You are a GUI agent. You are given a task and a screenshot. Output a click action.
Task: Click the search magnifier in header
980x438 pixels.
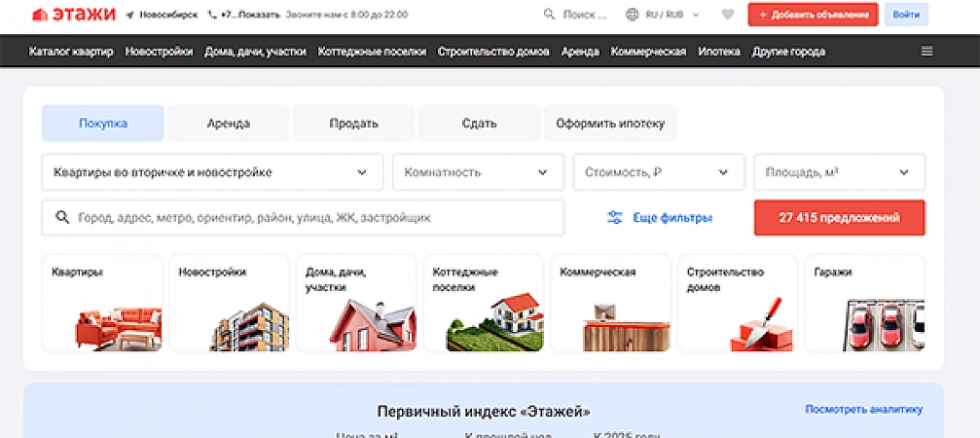tap(550, 15)
